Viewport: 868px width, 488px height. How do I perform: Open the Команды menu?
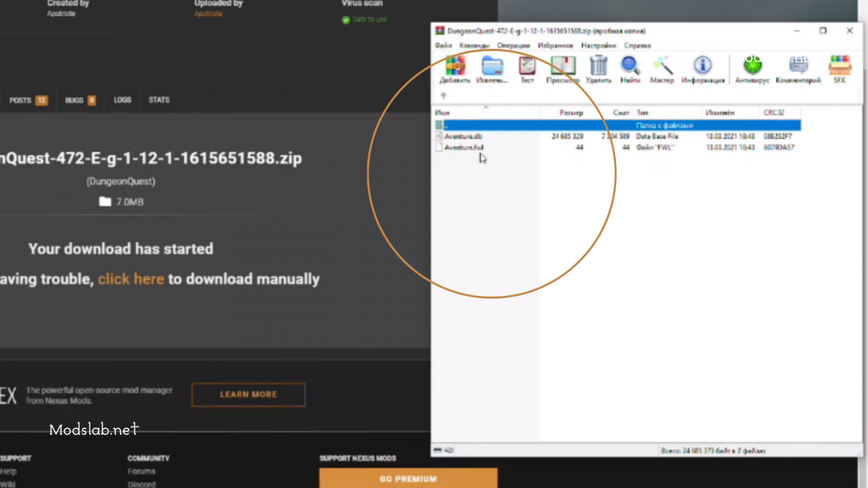474,46
